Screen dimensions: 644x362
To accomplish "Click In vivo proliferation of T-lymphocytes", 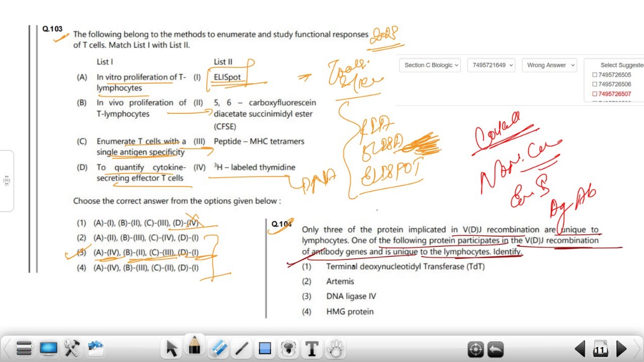I will [141, 108].
